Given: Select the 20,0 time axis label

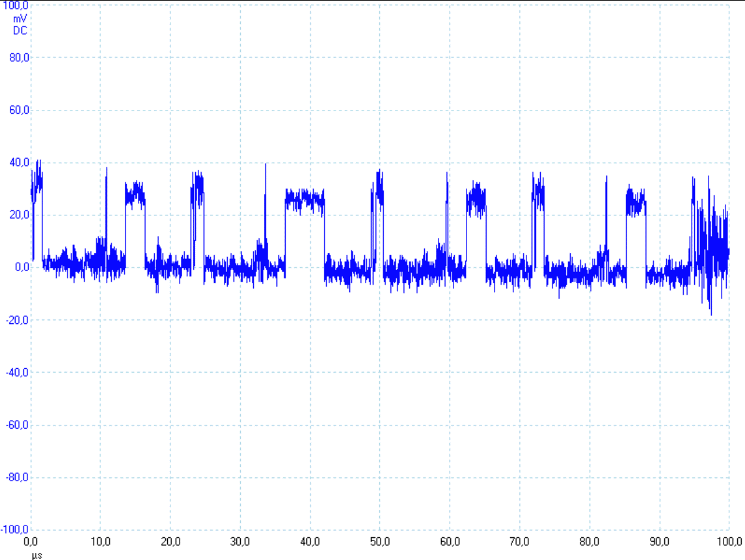Looking at the screenshot, I should 170,542.
